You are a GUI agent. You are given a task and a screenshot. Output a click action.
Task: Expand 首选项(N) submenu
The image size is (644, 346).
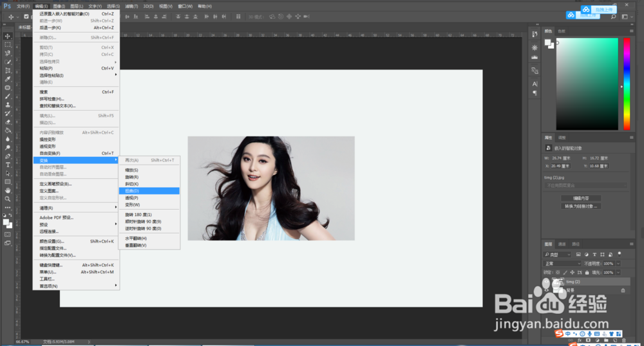[x=77, y=286]
